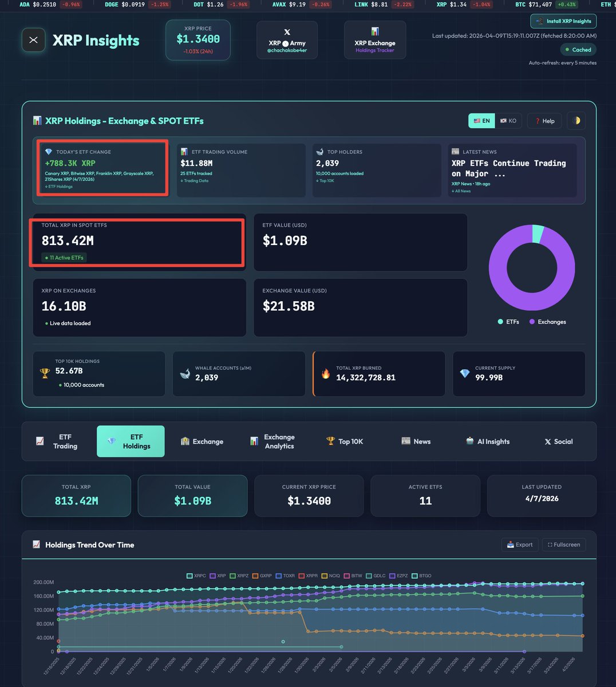Click the fire icon on Total XRP Burned

pyautogui.click(x=326, y=374)
